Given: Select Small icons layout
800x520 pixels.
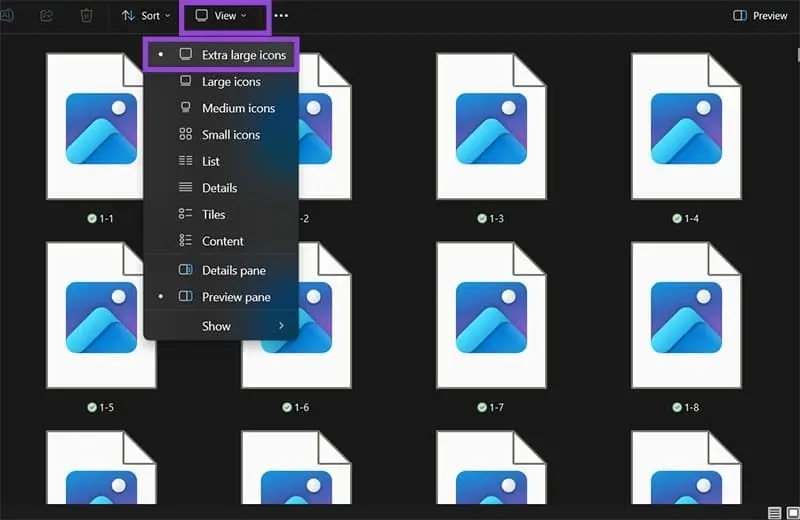Looking at the screenshot, I should point(221,135).
